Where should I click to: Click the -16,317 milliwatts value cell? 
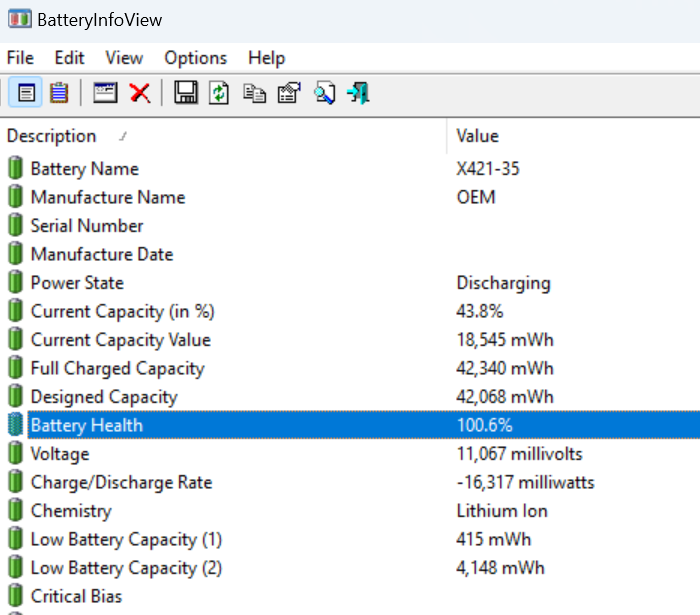(x=525, y=482)
